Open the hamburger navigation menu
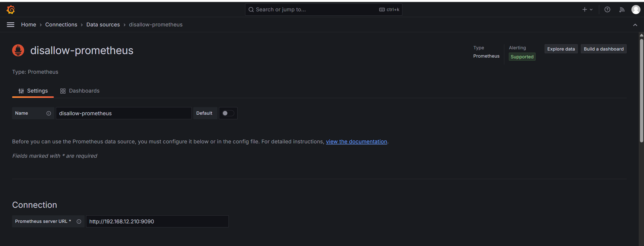 click(11, 25)
